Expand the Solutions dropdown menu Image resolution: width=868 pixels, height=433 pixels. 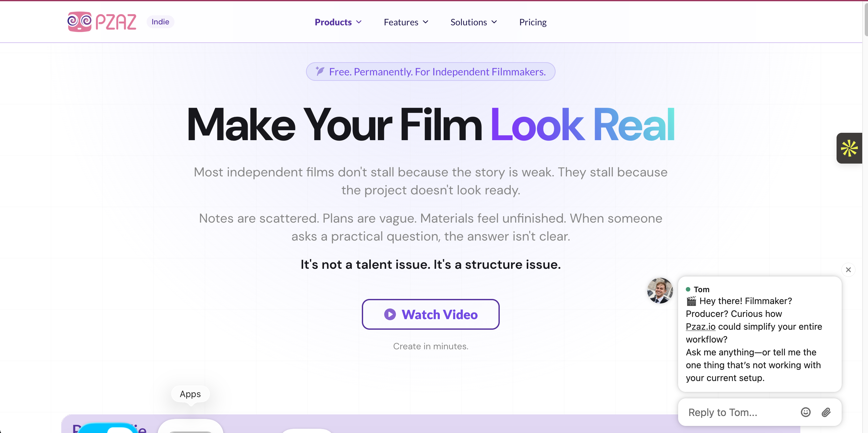tap(473, 22)
